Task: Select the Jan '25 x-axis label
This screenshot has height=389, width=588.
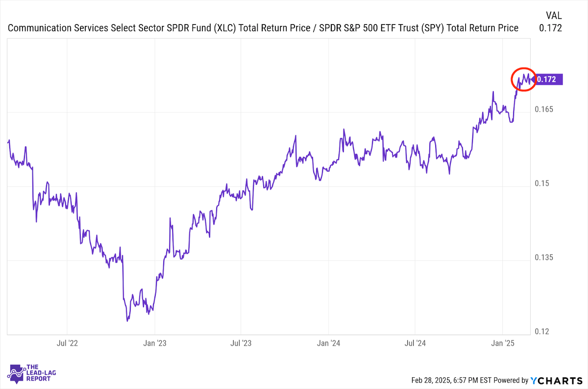Action: [503, 343]
